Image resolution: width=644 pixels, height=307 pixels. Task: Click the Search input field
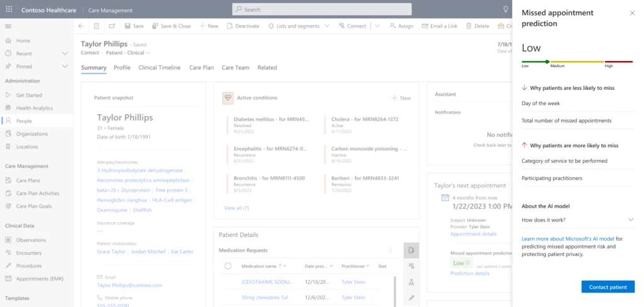click(x=322, y=9)
